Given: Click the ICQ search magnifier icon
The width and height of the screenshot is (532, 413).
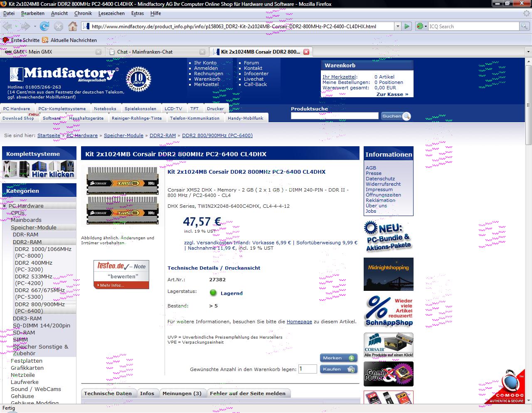Looking at the screenshot, I should point(525,26).
